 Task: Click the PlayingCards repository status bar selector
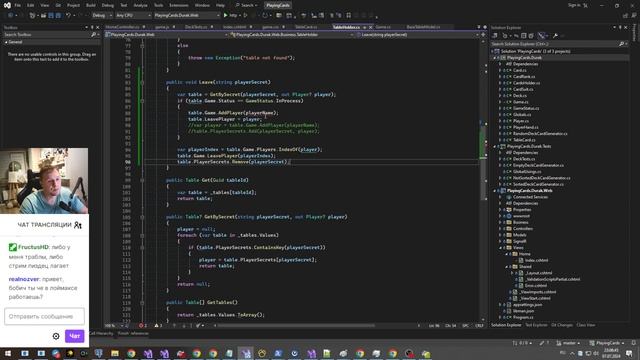607,343
